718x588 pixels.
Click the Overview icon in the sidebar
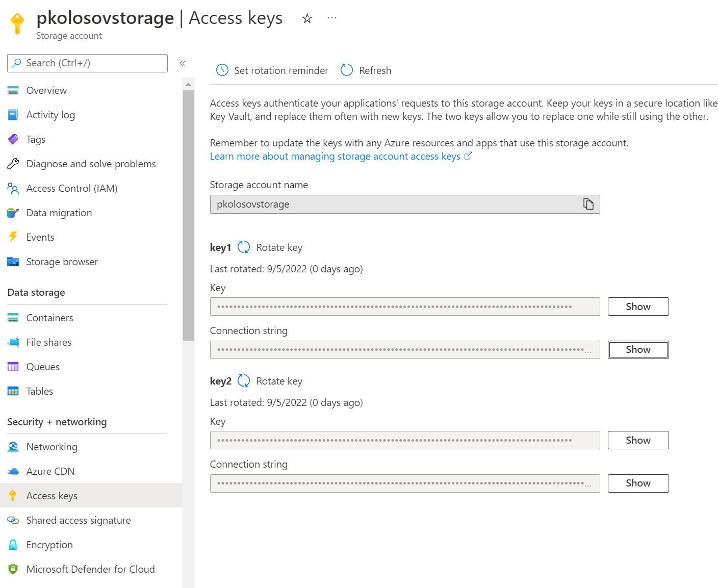13,90
